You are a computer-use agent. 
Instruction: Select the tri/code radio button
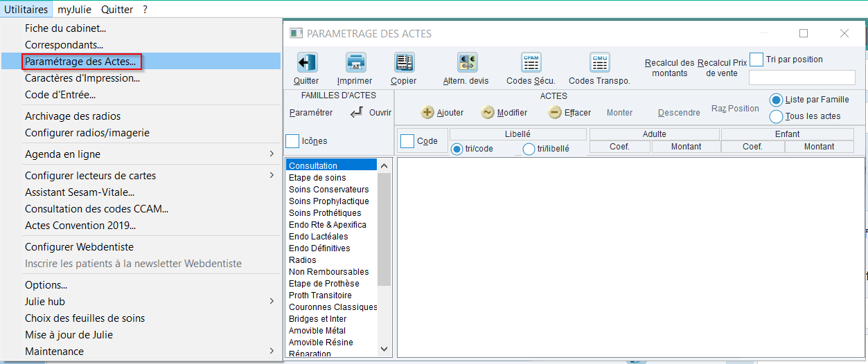pyautogui.click(x=457, y=149)
